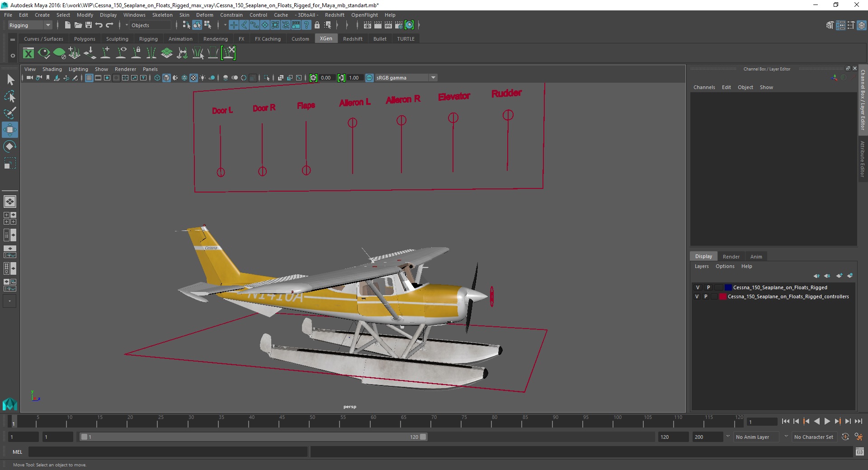
Task: Toggle visibility of Cessna_150_Seaplane_on_Floats_Rigged layer
Action: 698,287
